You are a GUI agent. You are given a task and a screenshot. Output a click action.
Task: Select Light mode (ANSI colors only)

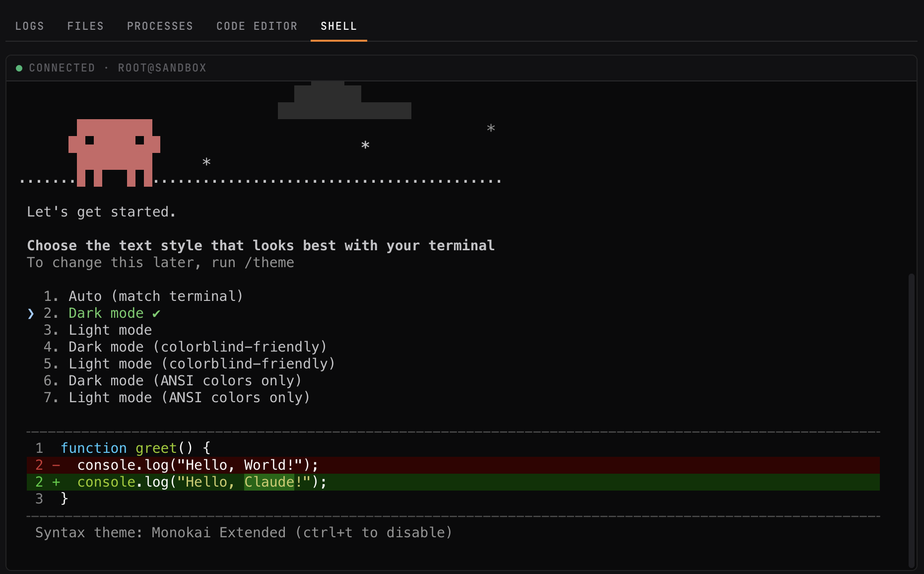coord(177,398)
